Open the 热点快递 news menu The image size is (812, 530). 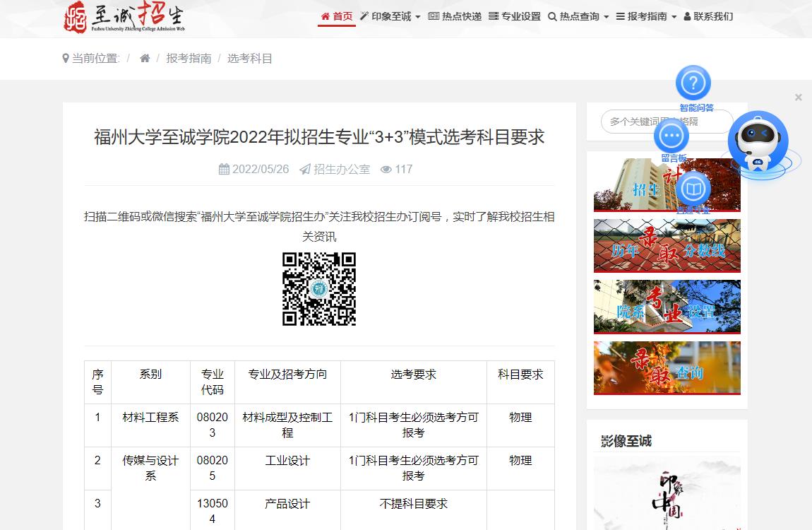coord(455,16)
